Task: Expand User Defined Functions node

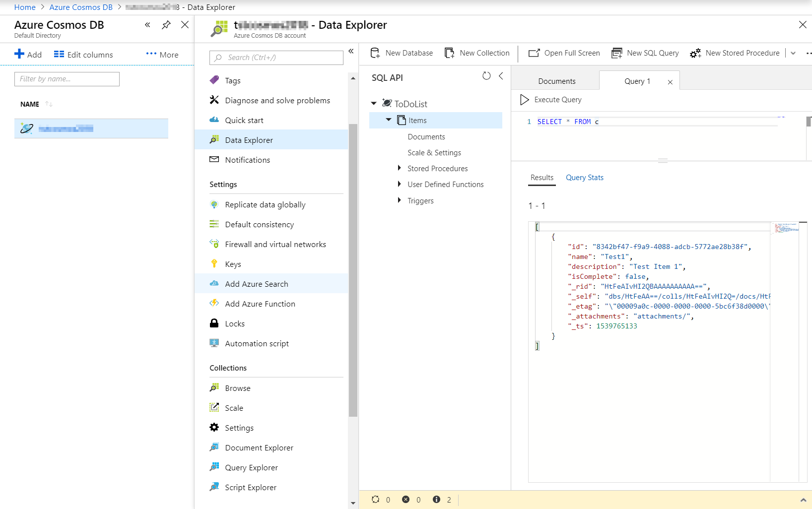Action: tap(399, 184)
